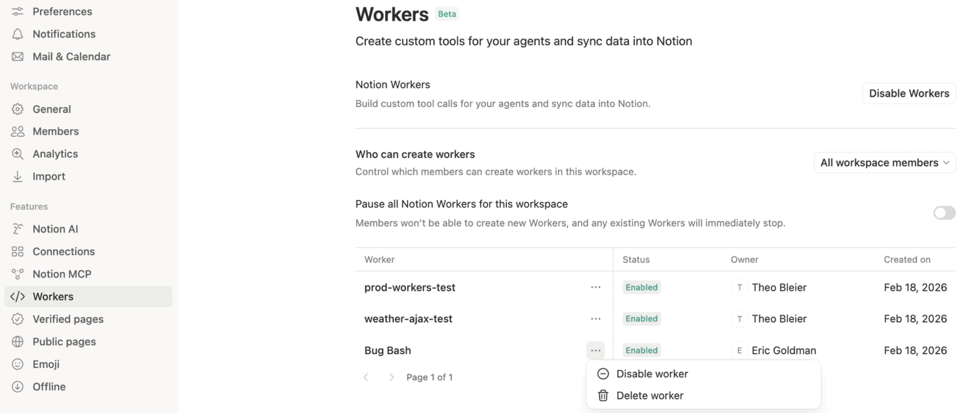Open the Verified pages settings
Image resolution: width=980 pixels, height=413 pixels.
(88, 319)
